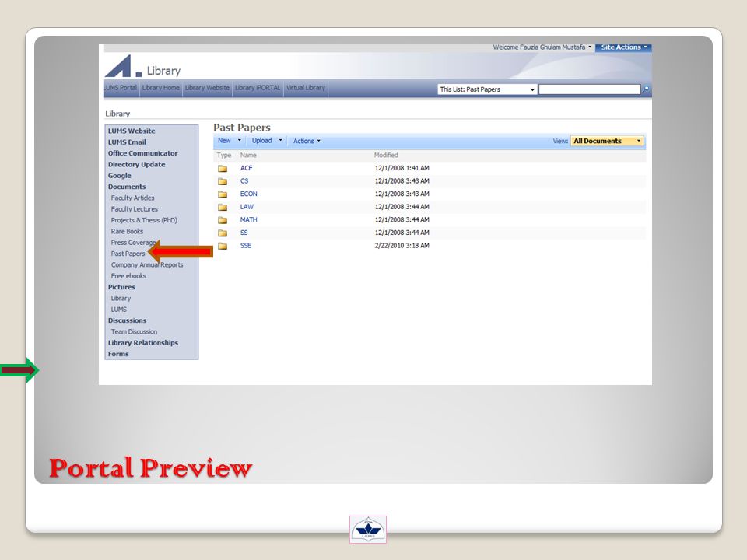Open Team Discussion link
The image size is (747, 560).
point(135,332)
